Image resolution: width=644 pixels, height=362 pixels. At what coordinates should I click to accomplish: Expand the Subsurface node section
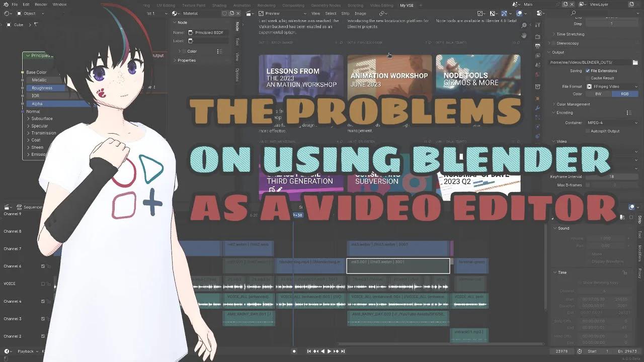click(x=40, y=119)
